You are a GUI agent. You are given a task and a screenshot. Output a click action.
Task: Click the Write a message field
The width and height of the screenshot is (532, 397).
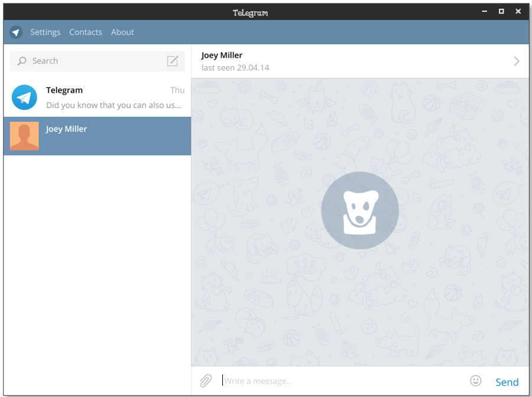pos(343,381)
